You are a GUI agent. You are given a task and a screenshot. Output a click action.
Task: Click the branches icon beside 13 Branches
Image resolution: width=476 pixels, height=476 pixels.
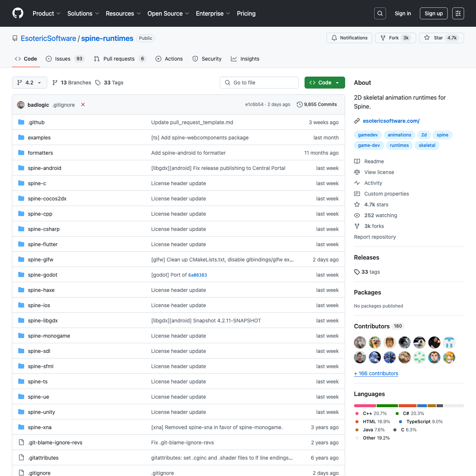[55, 83]
